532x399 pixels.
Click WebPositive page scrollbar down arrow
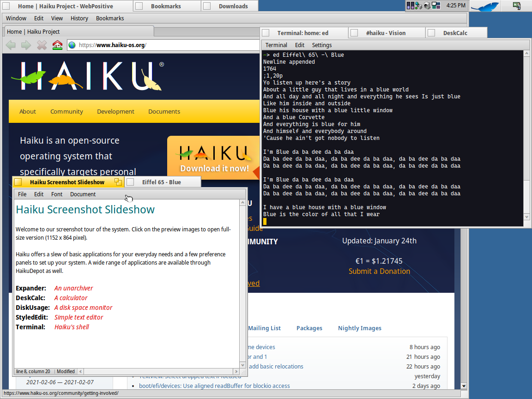[x=464, y=386]
